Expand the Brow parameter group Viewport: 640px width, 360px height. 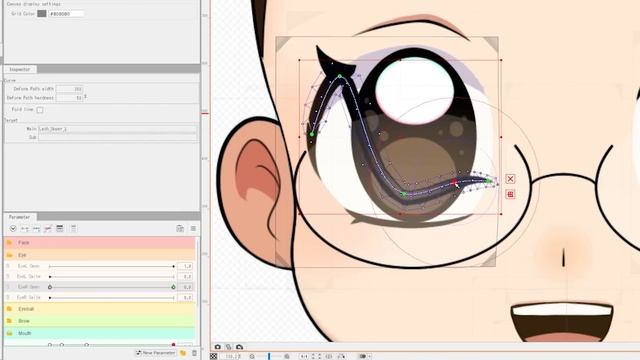[9, 321]
